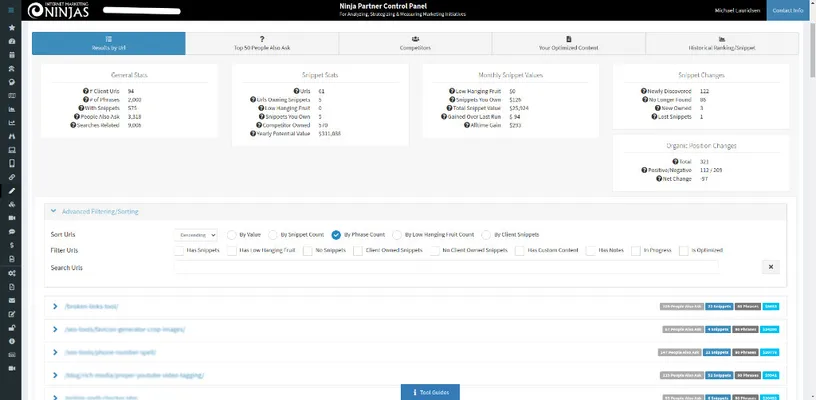This screenshot has width=816, height=400.
Task: Click help icon next to Newly Discovered
Action: pyautogui.click(x=649, y=90)
